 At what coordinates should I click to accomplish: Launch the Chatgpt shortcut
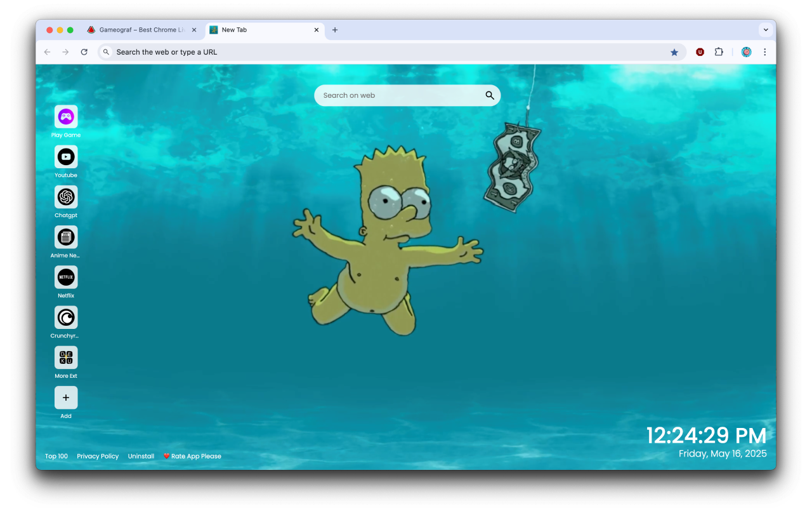tap(66, 196)
